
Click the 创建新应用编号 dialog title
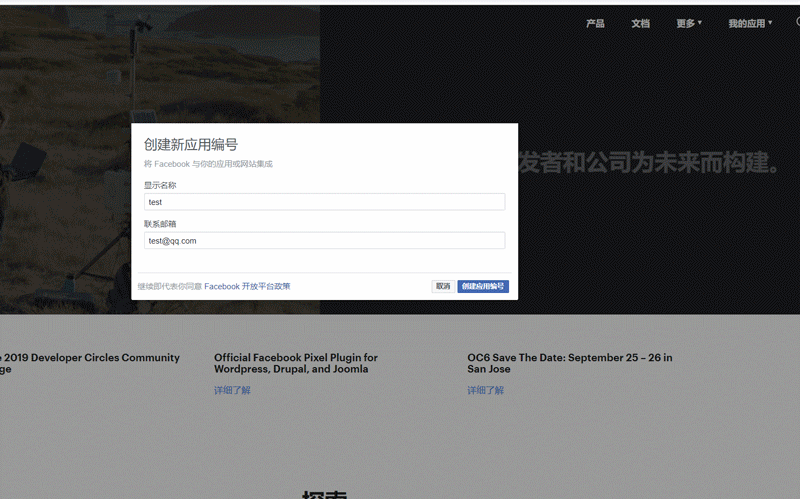coord(191,145)
